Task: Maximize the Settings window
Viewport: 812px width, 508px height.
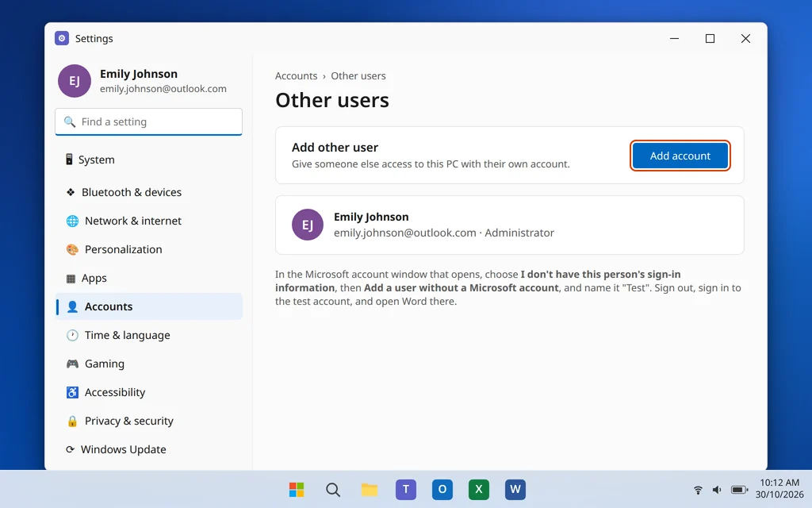Action: [710, 38]
